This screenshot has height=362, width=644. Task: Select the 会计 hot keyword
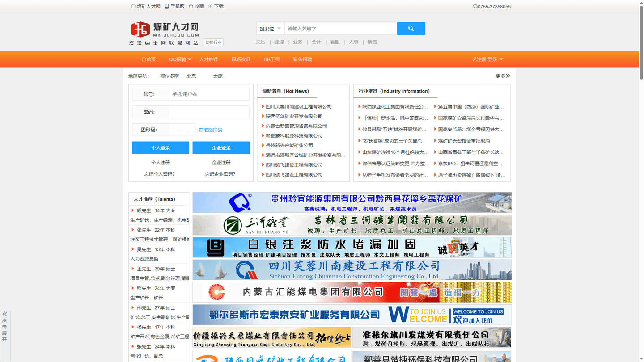(316, 42)
